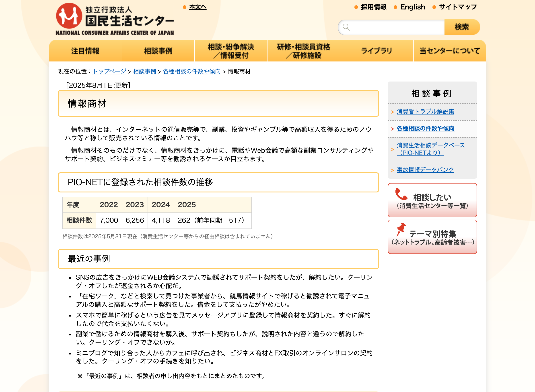Screen dimensions: 535x392
Task: Open 消費生活相談データベース（PIO-NETより） link
Action: pyautogui.click(x=430, y=149)
